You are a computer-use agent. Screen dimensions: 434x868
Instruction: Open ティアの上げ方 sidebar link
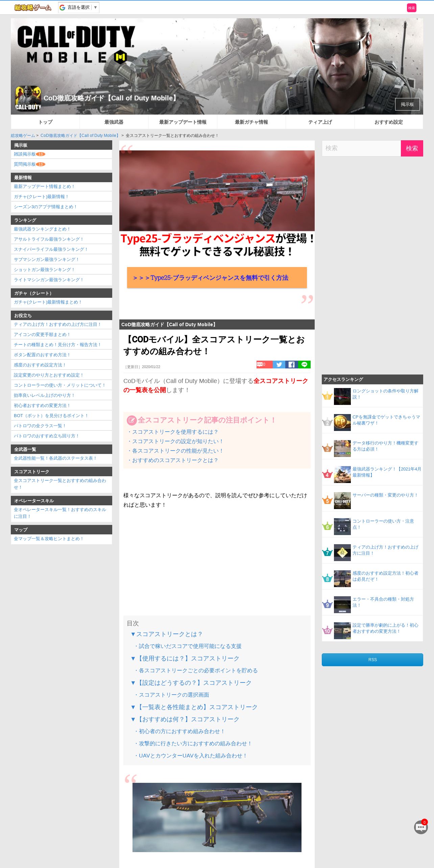point(58,324)
